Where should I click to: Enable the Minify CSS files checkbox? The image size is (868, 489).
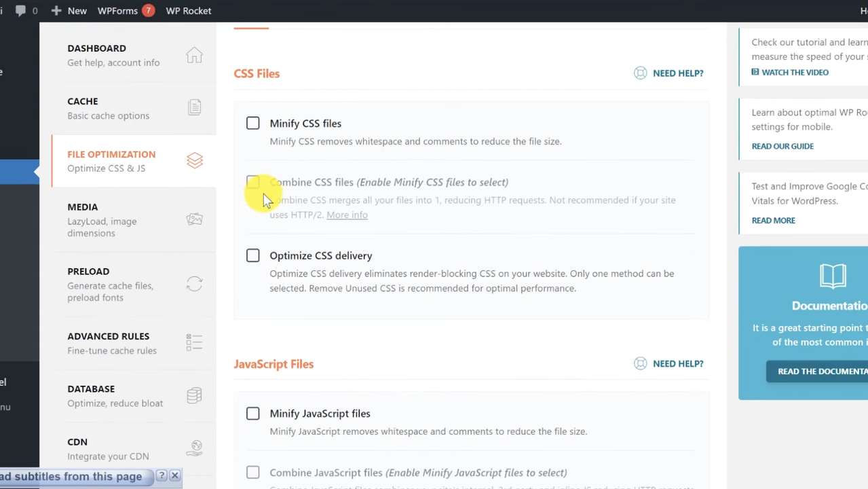click(252, 123)
